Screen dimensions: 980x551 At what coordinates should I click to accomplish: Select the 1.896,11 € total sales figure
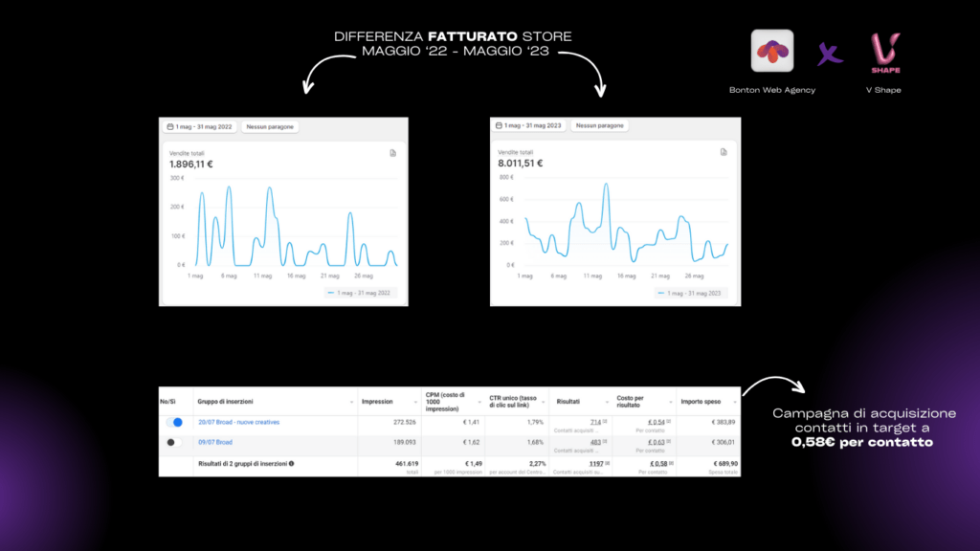(x=191, y=165)
